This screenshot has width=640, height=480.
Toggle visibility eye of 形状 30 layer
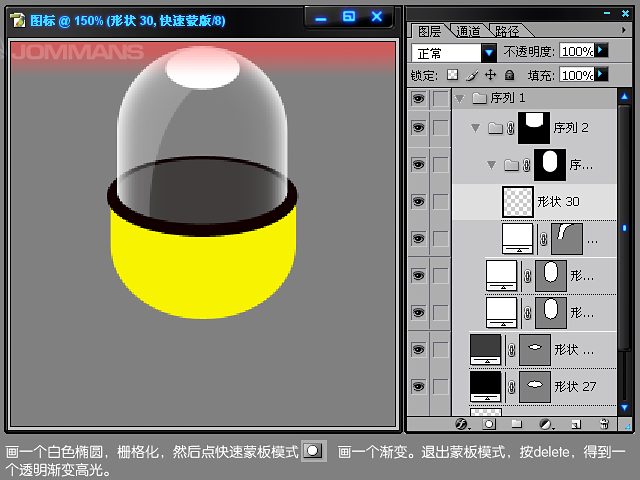point(419,202)
